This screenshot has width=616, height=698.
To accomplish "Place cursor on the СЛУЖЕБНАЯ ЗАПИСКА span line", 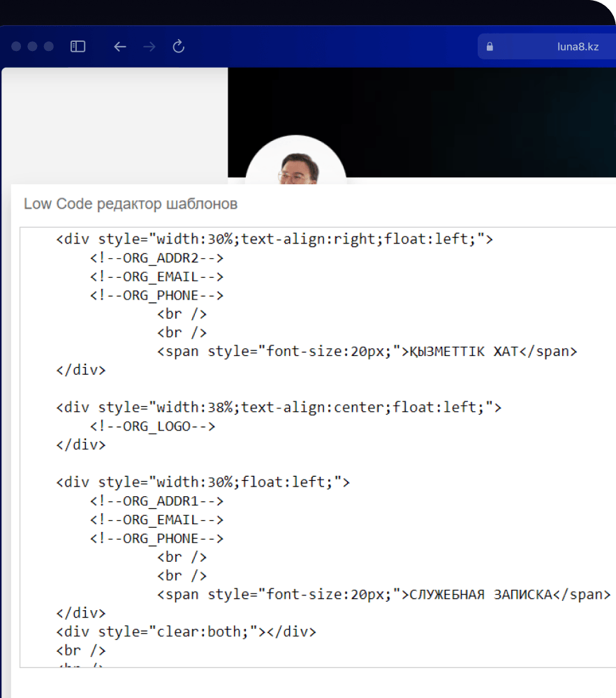I will [383, 595].
